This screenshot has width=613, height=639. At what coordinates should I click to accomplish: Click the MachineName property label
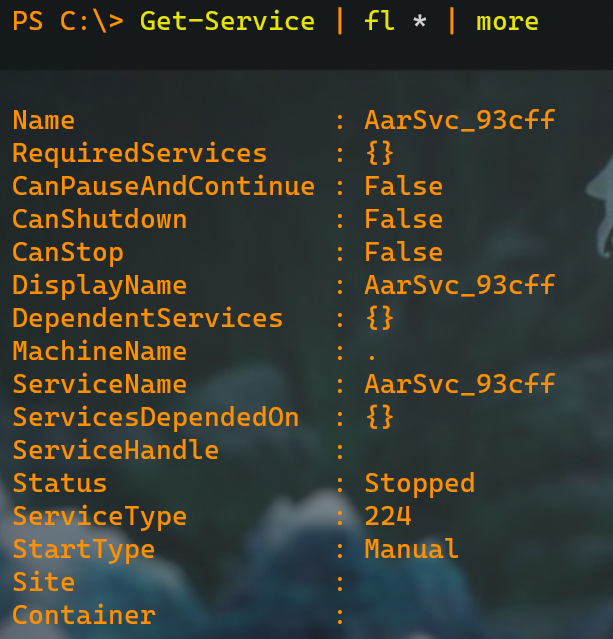coord(99,351)
